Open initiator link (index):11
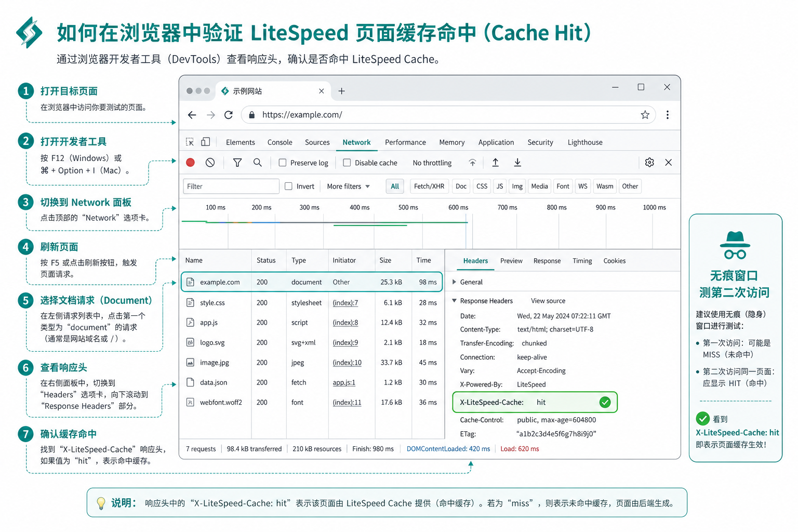 click(x=347, y=402)
